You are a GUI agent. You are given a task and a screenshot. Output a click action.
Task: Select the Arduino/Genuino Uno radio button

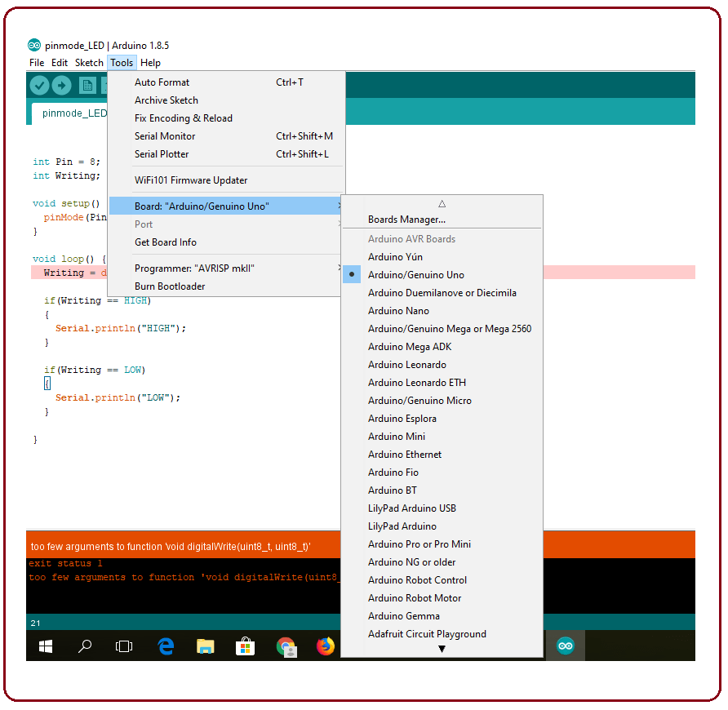pyautogui.click(x=352, y=274)
